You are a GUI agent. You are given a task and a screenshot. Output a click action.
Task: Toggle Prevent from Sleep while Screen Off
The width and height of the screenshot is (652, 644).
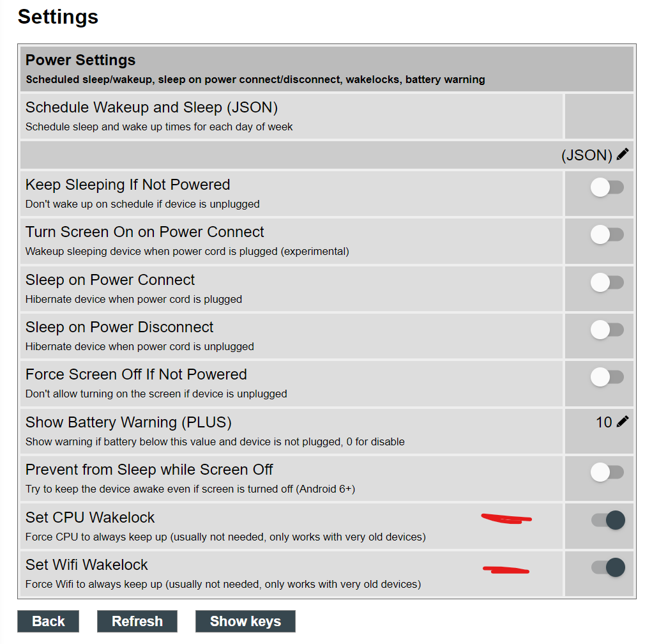click(607, 473)
